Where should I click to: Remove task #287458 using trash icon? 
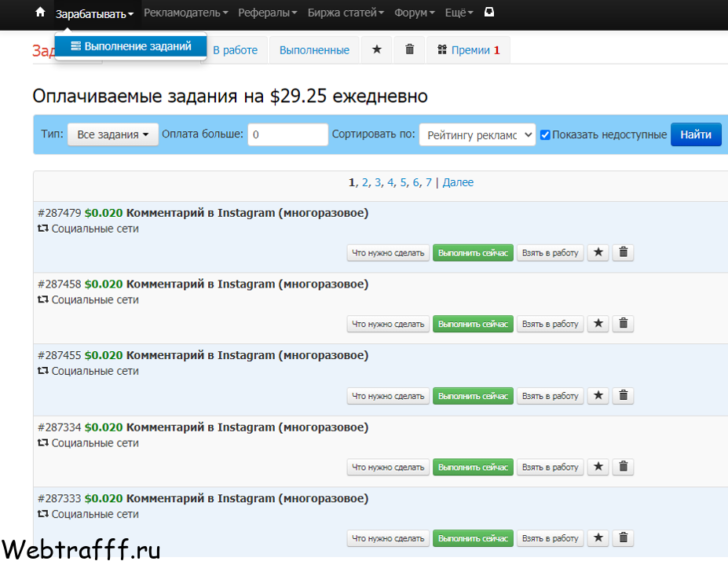point(623,324)
